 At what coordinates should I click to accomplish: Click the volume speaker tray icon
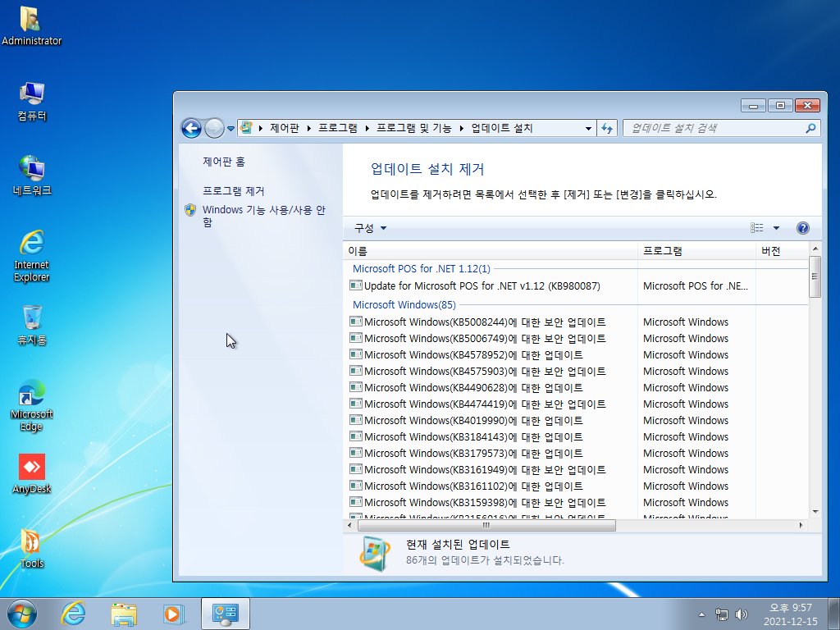coord(742,614)
